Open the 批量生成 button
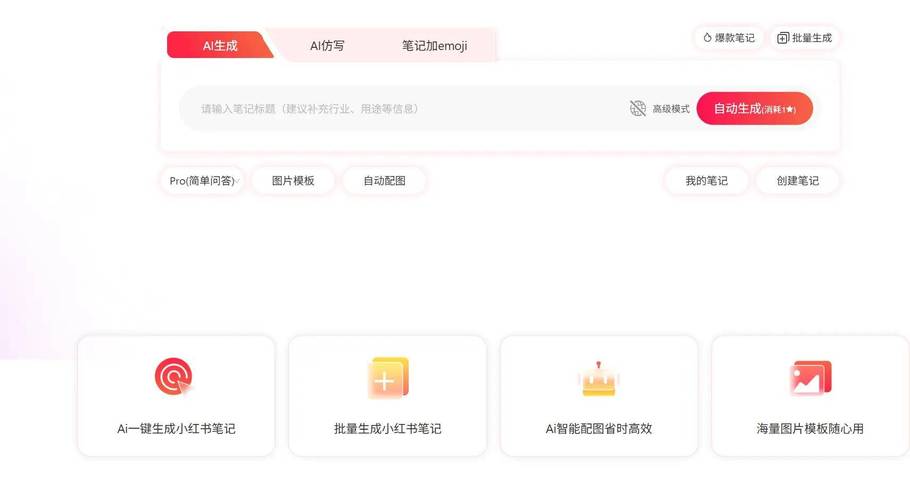 click(x=804, y=38)
